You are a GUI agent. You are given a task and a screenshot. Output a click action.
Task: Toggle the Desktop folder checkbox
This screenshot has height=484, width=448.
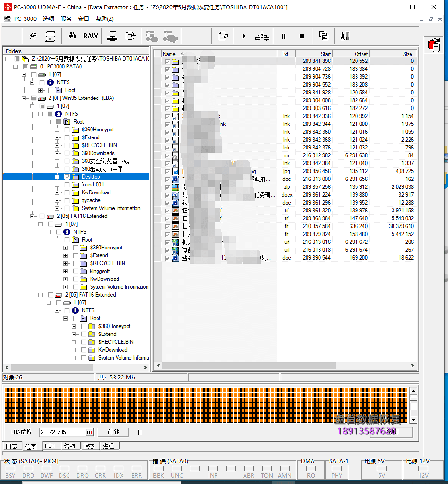click(x=67, y=177)
